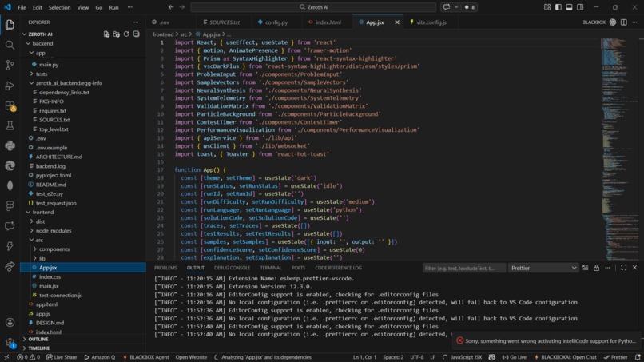The image size is (644, 362).
Task: Open the Run menu
Action: click(x=113, y=7)
